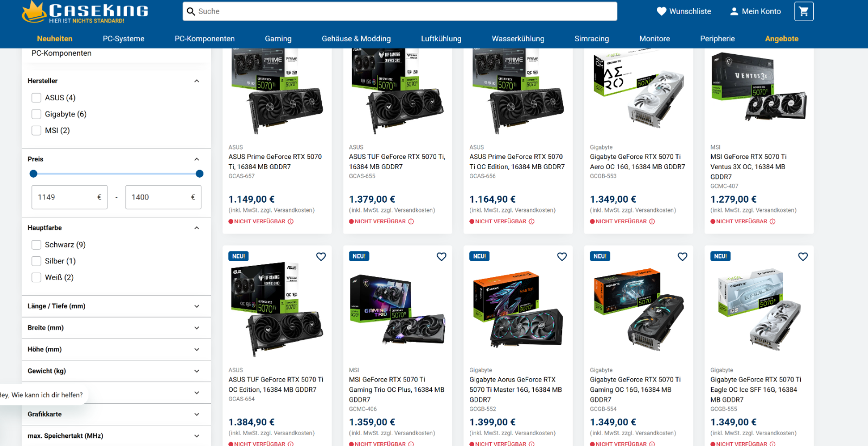Open Mein Konto user icon
Image resolution: width=868 pixels, height=446 pixels.
tap(734, 11)
